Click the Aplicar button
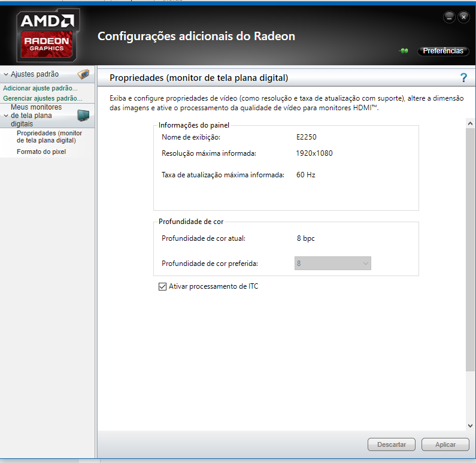The height and width of the screenshot is (463, 476). coord(445,444)
